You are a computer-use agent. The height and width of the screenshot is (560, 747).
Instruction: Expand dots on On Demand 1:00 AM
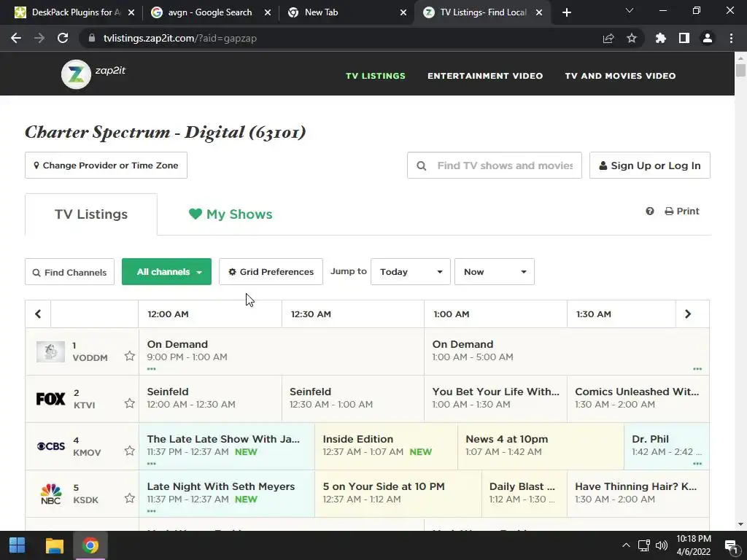coord(697,369)
